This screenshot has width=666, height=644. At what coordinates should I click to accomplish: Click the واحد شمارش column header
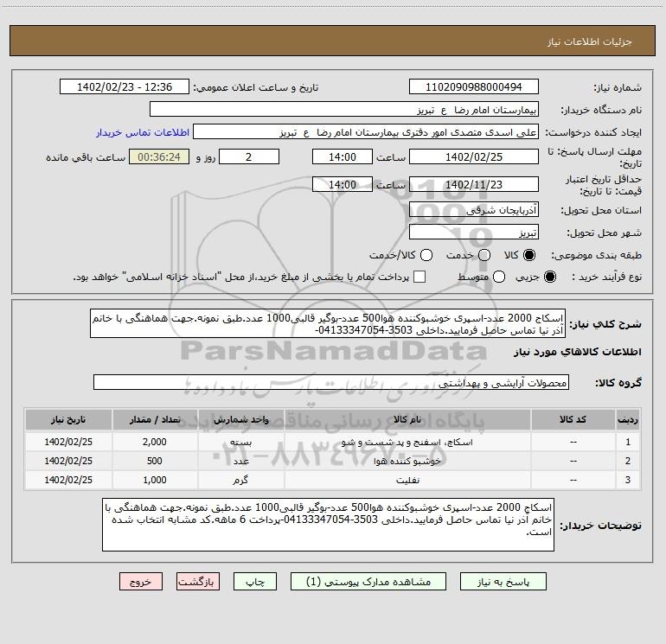240,419
